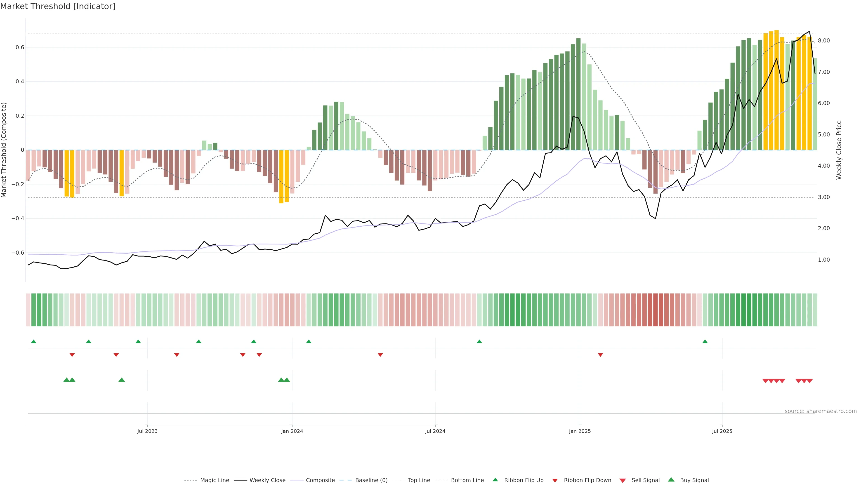Viewport: 868px width, 488px height.
Task: Click the Buy Signal legend icon
Action: (x=671, y=480)
